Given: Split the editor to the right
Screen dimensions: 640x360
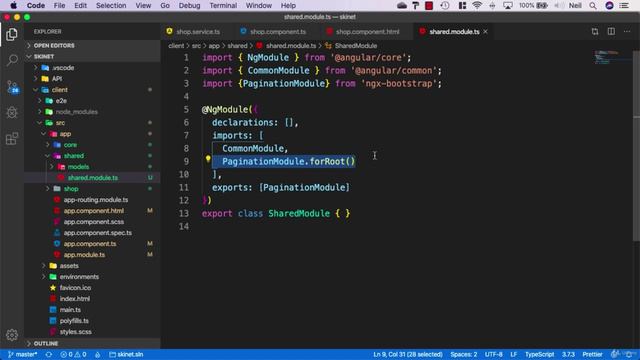Looking at the screenshot, I should tap(611, 31).
